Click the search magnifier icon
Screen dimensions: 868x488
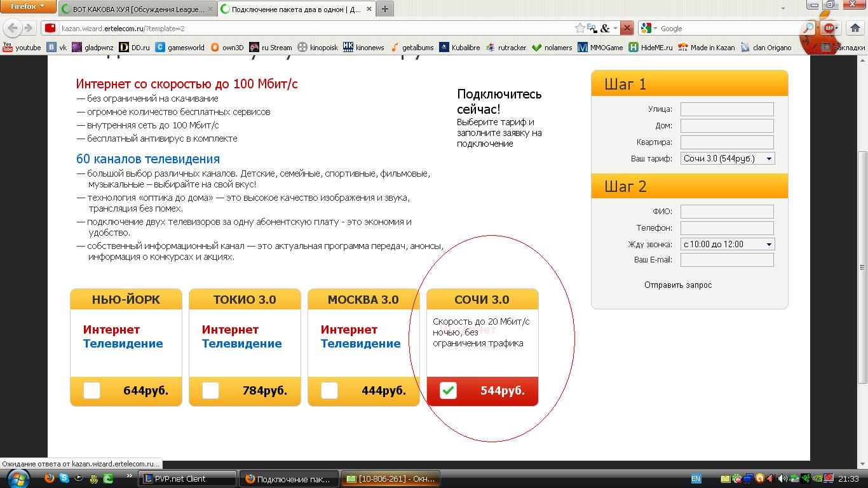808,28
